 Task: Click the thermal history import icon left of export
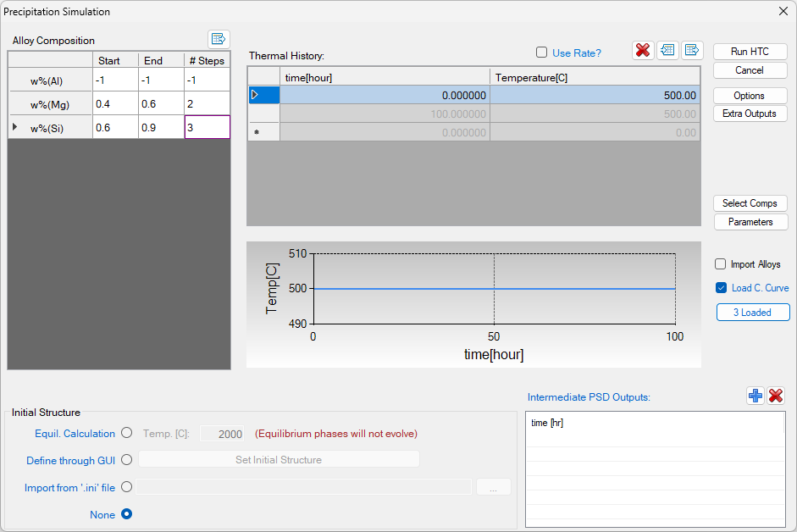[667, 50]
